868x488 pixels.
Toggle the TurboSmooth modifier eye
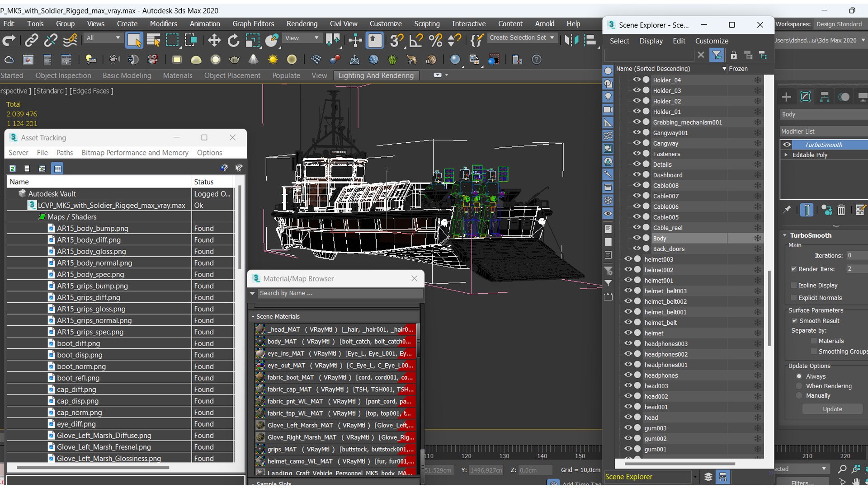(787, 145)
